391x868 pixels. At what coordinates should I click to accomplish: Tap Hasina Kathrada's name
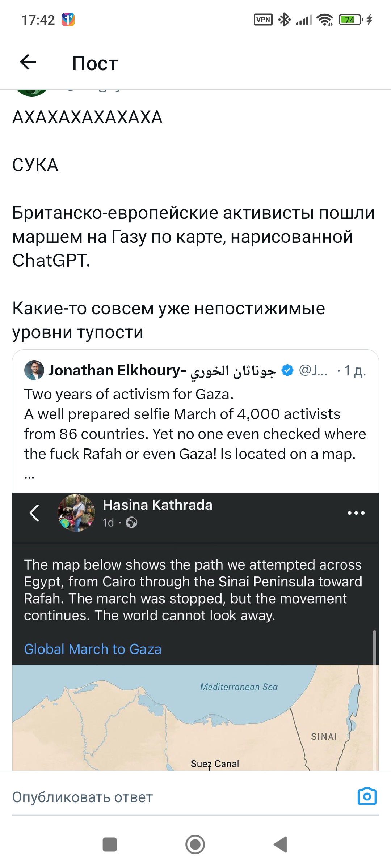pyautogui.click(x=157, y=505)
